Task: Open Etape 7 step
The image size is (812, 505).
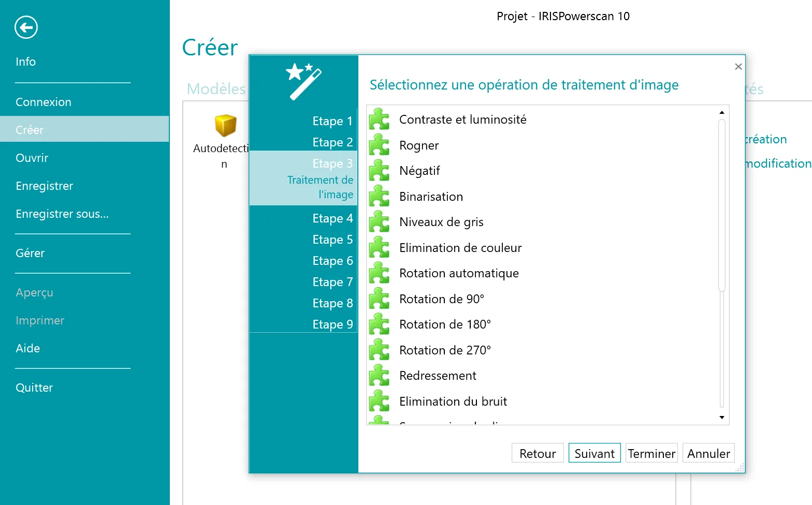Action: 332,282
